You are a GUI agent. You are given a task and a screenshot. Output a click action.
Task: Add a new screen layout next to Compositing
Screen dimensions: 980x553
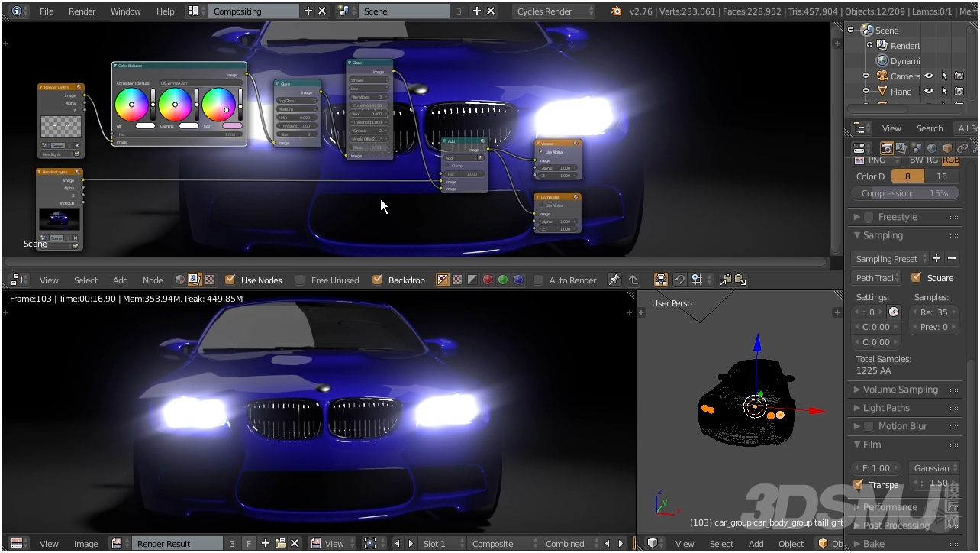click(x=308, y=11)
